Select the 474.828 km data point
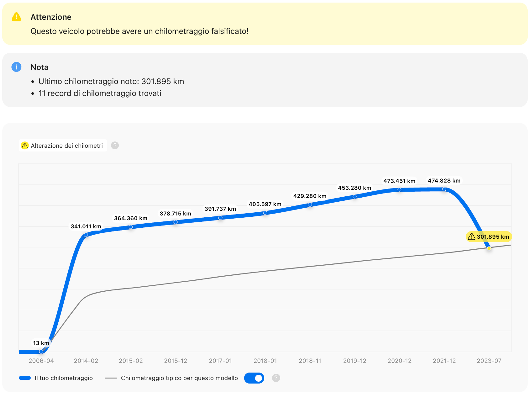Screen dimensions: 532x395 click(444, 189)
